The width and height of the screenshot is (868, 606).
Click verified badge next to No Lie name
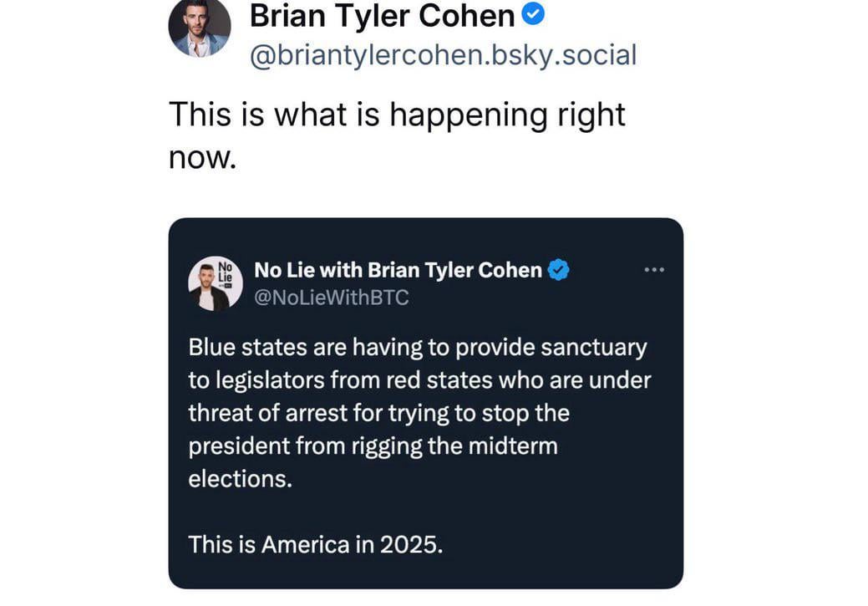558,270
